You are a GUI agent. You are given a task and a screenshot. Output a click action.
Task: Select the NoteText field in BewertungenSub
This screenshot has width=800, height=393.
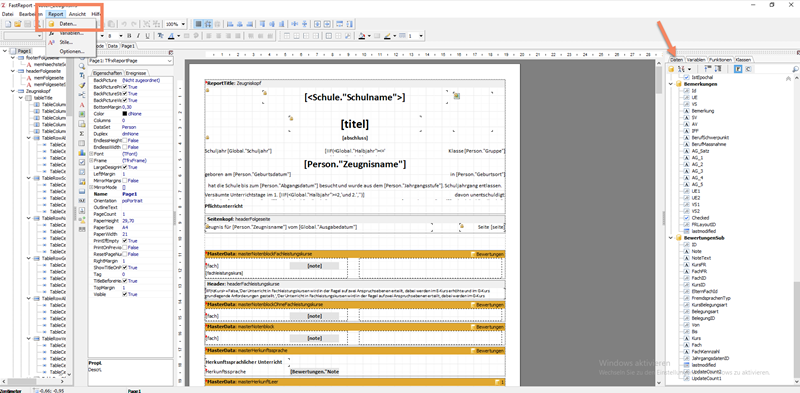tap(701, 258)
